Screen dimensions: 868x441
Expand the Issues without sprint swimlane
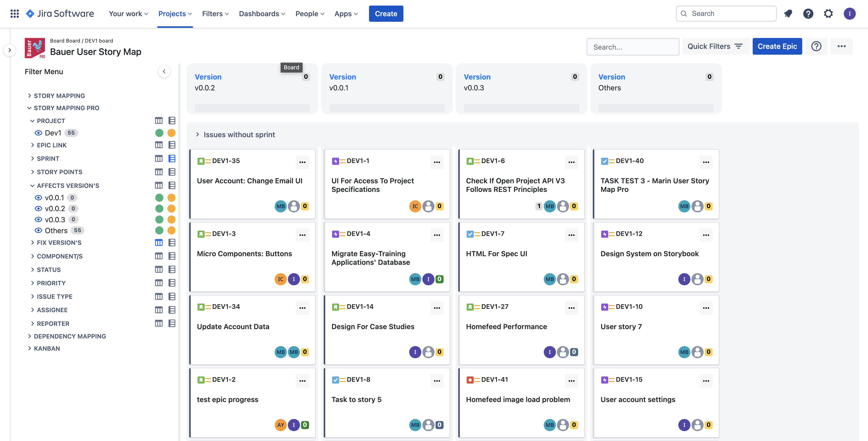(198, 134)
